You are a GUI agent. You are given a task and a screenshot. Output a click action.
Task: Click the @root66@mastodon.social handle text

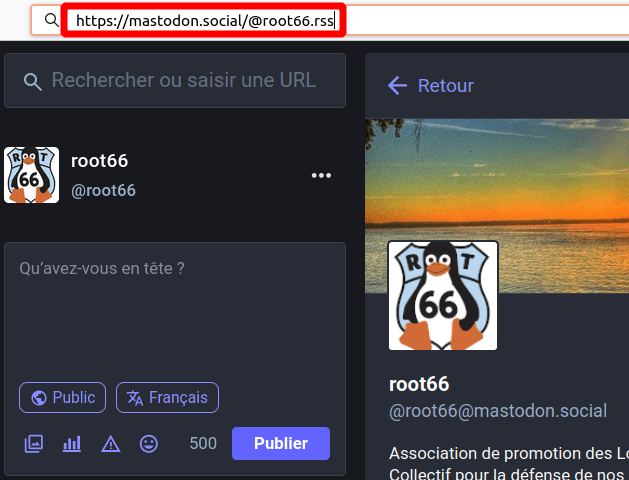coord(497,410)
